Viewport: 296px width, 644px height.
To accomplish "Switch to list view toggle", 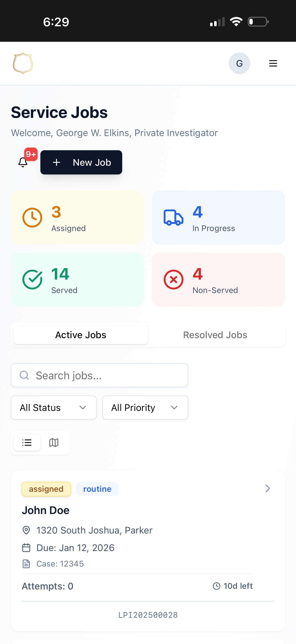I will [x=27, y=443].
